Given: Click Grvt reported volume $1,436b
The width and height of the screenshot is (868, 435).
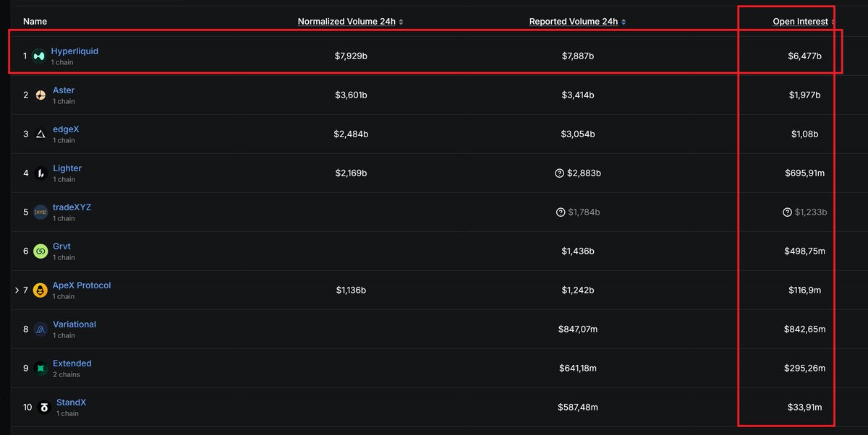Looking at the screenshot, I should point(578,251).
